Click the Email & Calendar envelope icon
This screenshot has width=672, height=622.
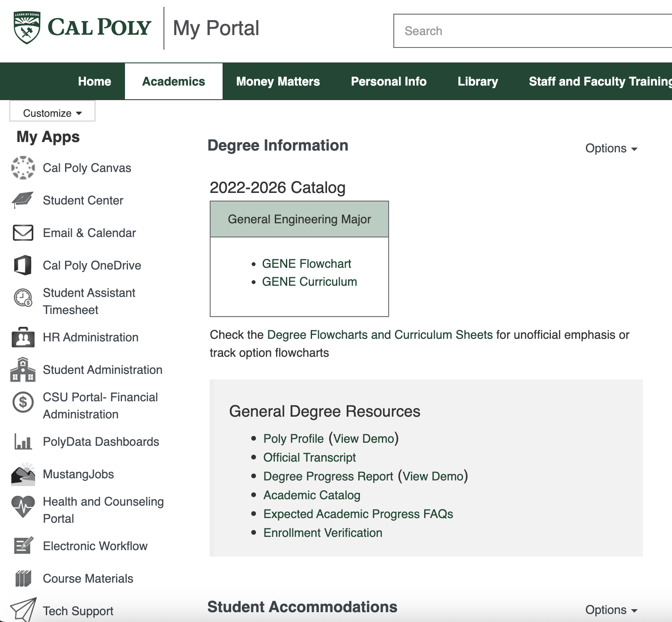click(x=23, y=233)
